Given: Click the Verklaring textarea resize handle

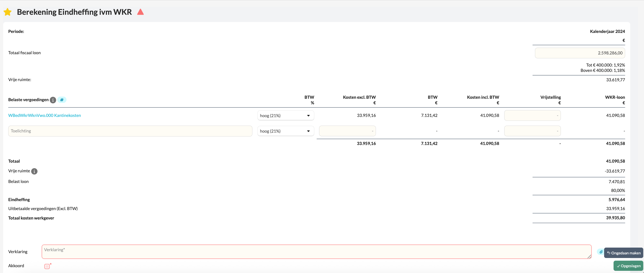Looking at the screenshot, I should point(589,257).
